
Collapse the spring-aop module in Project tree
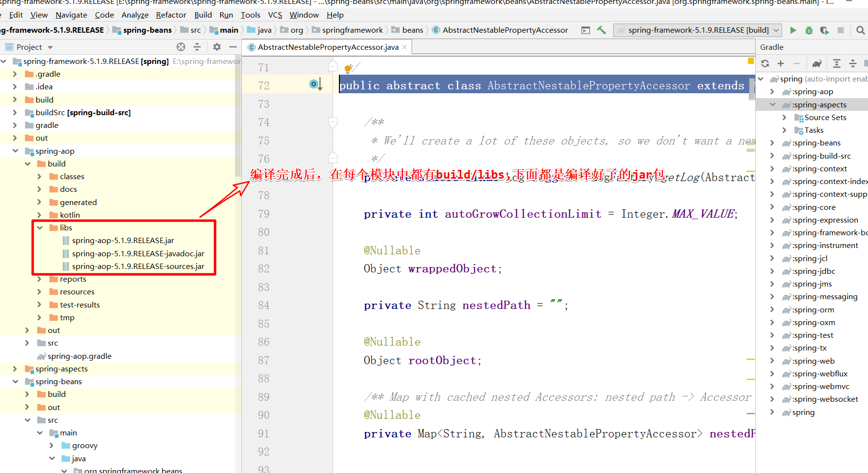15,151
